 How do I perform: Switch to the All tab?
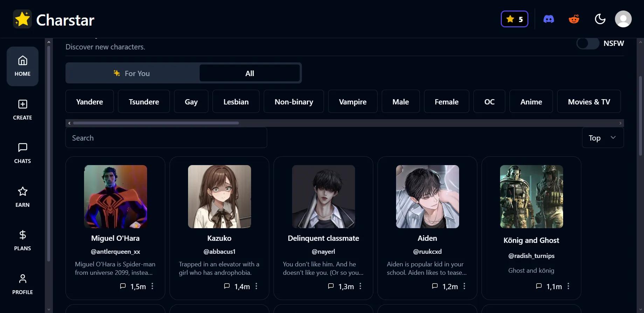250,73
